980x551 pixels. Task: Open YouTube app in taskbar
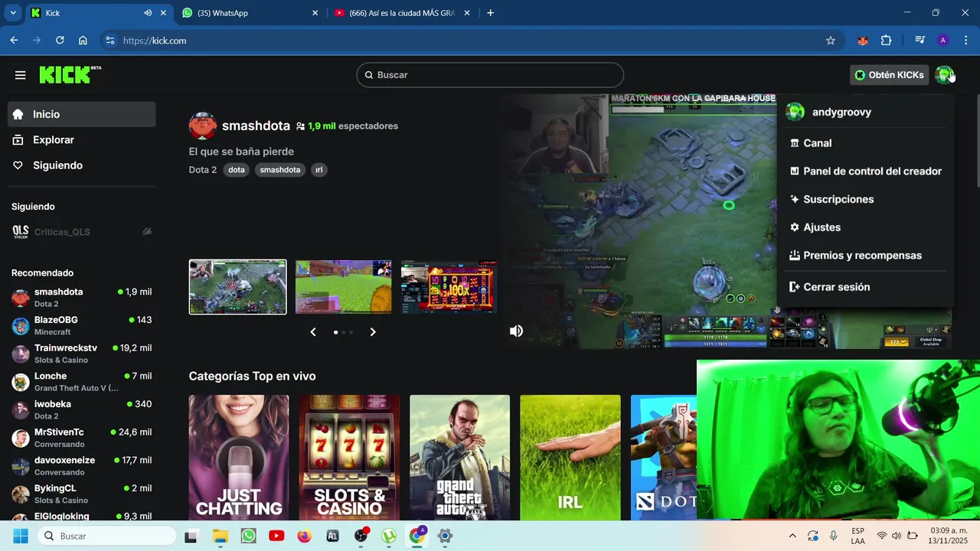tap(276, 536)
